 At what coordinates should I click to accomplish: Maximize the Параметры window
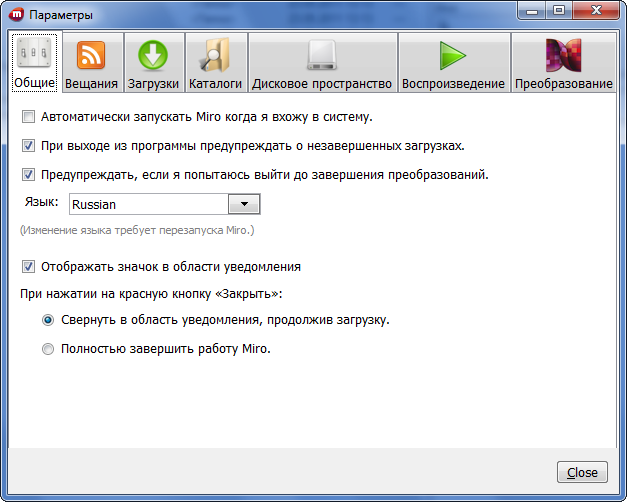[x=559, y=11]
